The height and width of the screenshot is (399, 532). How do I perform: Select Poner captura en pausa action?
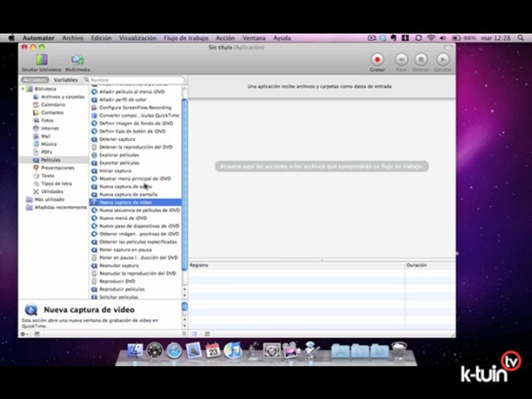point(126,250)
